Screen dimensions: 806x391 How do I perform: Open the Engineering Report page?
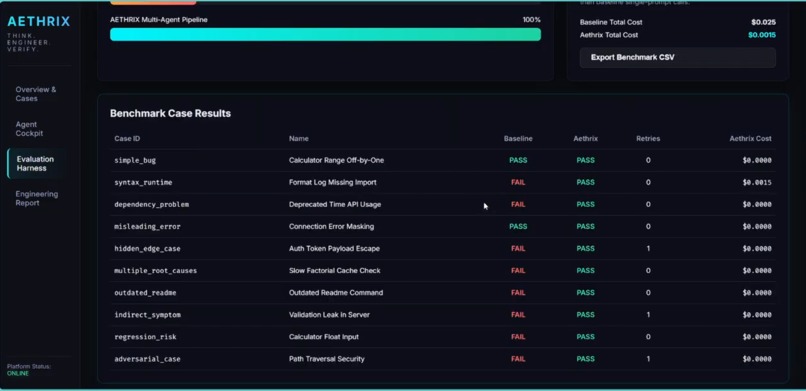click(x=36, y=198)
